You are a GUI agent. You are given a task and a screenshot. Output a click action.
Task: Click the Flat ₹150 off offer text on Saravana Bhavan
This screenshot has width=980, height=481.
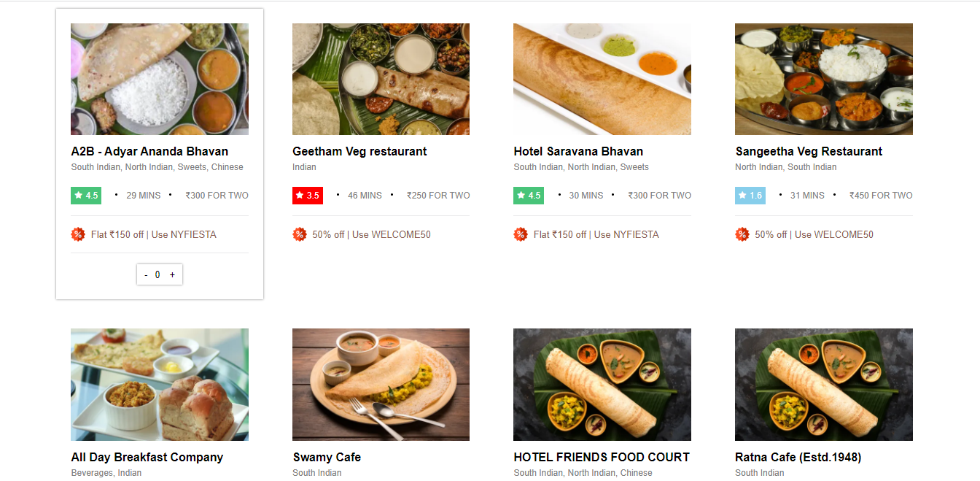point(560,234)
